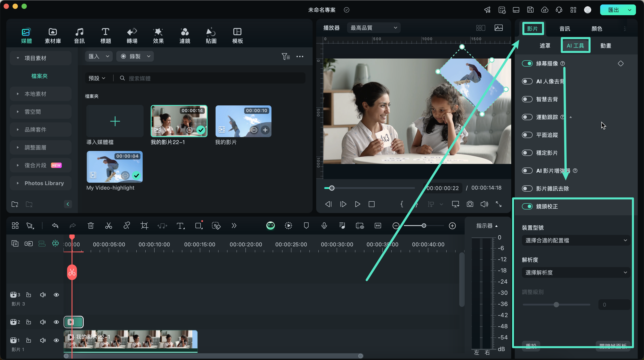Expand the 本地素材 tree item
Image resolution: width=644 pixels, height=360 pixels.
pos(17,94)
